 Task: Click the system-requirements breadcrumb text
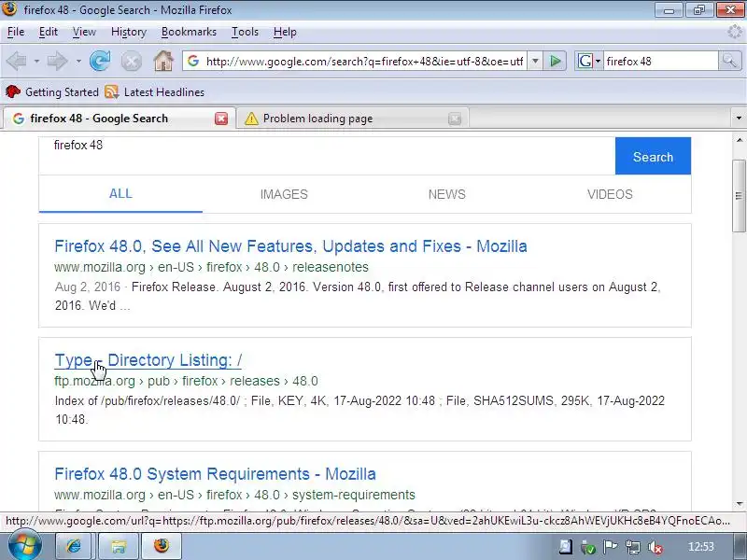pyautogui.click(x=235, y=495)
